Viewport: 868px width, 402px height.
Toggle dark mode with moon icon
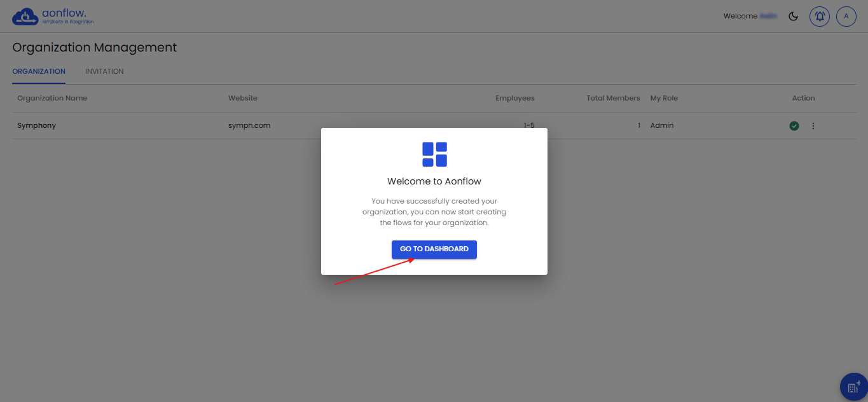click(793, 17)
